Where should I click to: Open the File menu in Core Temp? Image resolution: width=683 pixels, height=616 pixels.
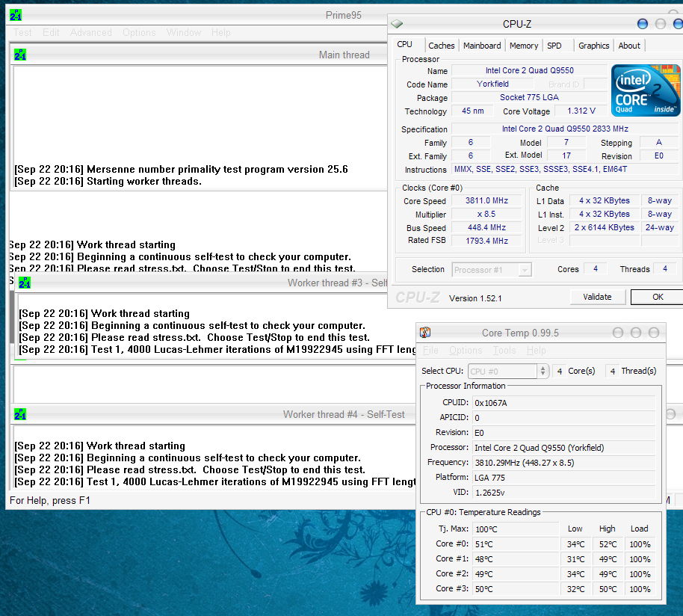click(430, 351)
